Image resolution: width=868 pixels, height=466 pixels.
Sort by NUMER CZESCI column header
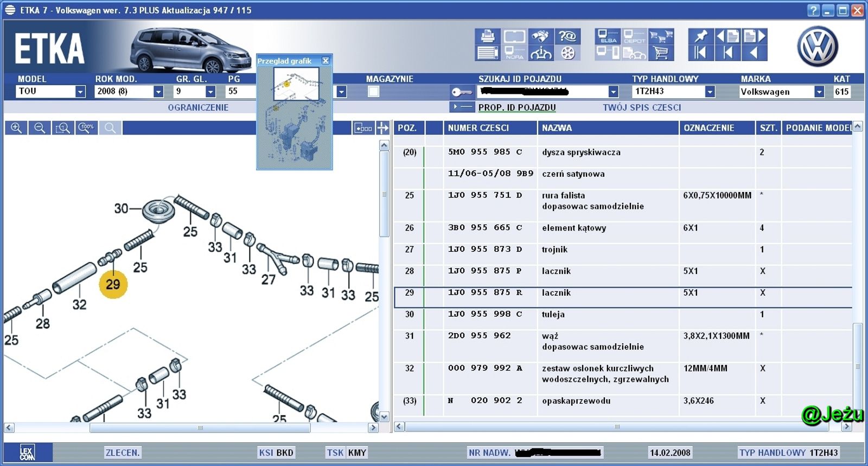click(x=490, y=128)
